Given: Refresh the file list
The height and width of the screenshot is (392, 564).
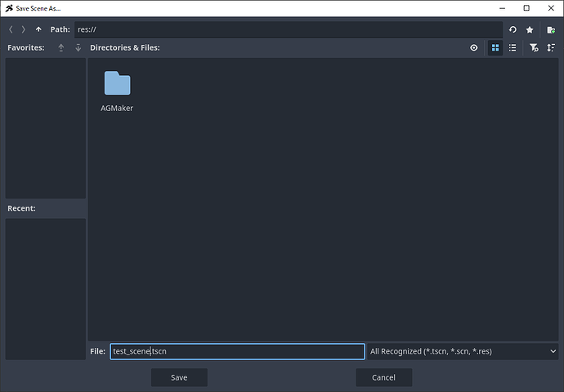Looking at the screenshot, I should pyautogui.click(x=513, y=29).
